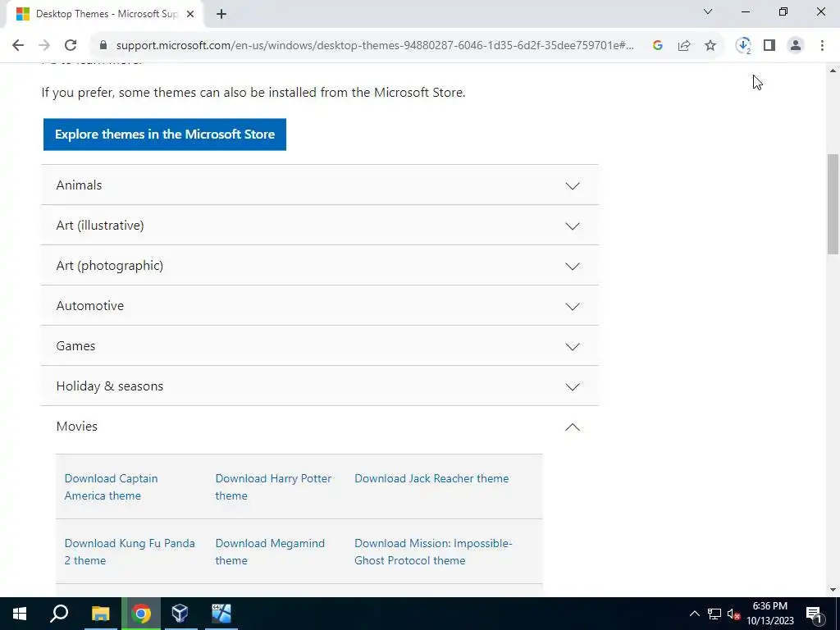Expand the Animals section

pyautogui.click(x=320, y=185)
